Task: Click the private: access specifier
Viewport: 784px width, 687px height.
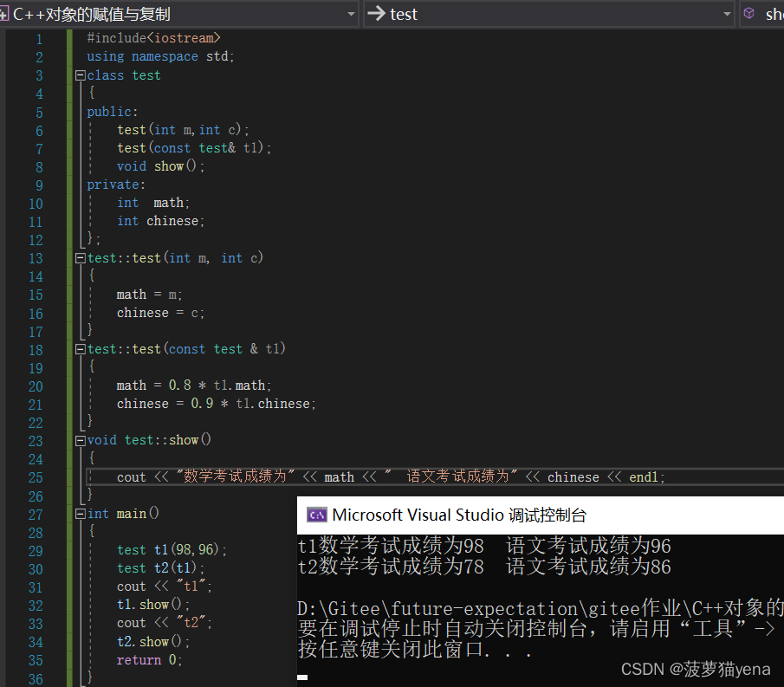Action: [x=116, y=185]
